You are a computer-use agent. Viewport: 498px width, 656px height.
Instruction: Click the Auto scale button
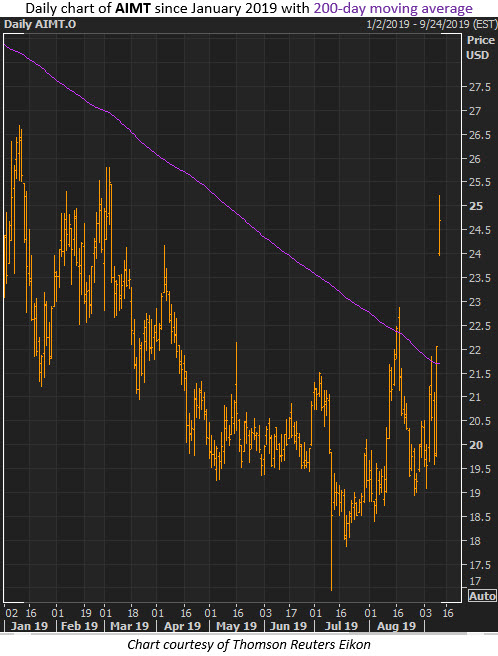click(x=482, y=596)
